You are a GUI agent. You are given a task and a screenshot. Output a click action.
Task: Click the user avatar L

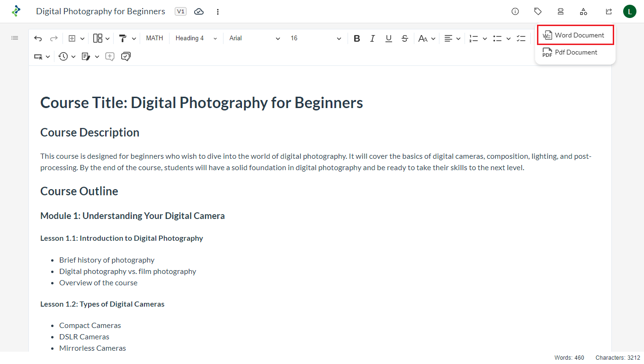[629, 11]
